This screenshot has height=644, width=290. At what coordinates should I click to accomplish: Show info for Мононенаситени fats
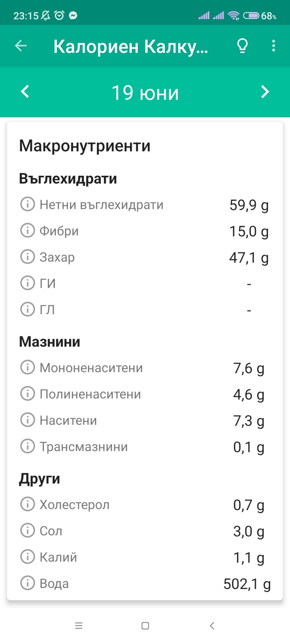[27, 367]
